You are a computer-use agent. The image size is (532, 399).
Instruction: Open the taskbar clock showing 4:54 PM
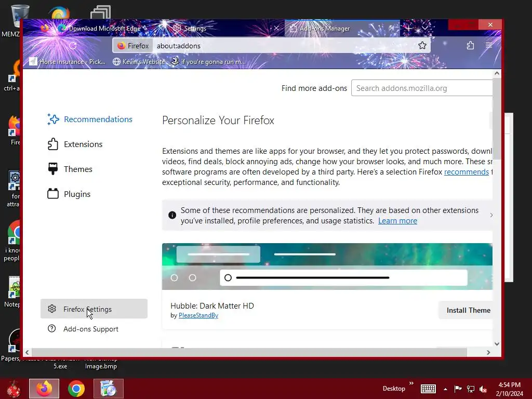pyautogui.click(x=509, y=389)
